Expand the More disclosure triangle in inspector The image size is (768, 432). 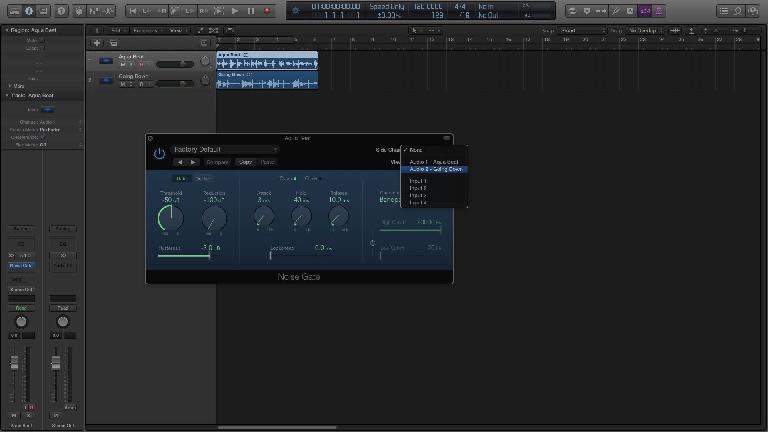click(x=10, y=86)
